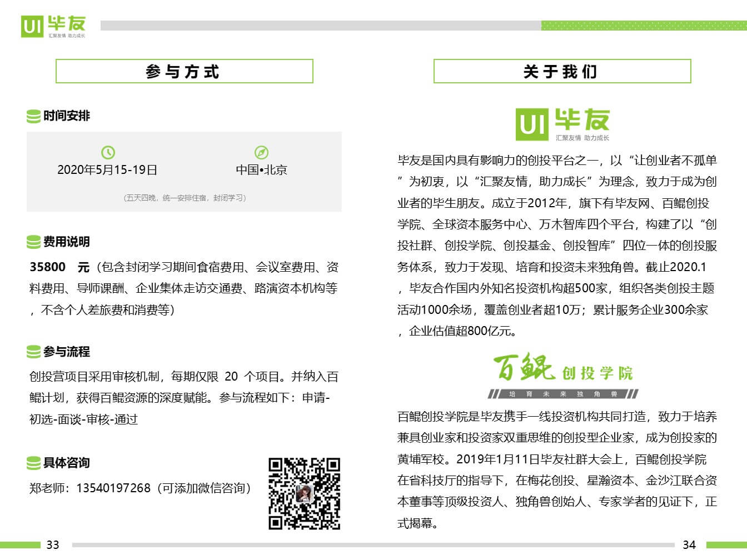Click the location text 中国•北京
The image size is (747, 560).
[261, 170]
